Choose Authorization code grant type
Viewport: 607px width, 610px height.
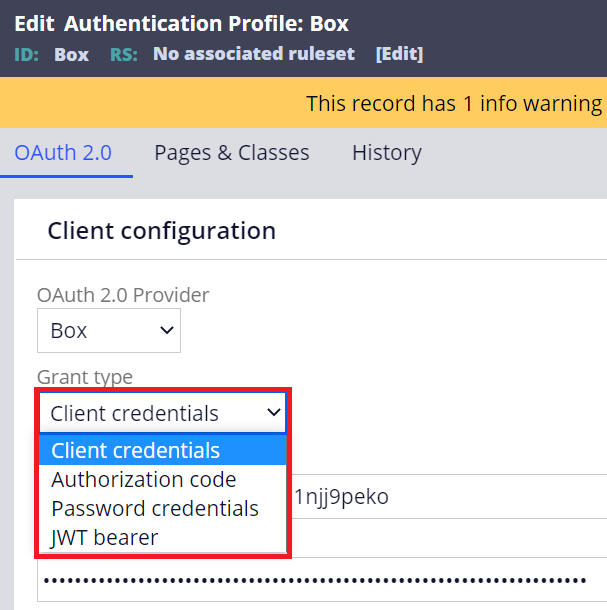coord(163,479)
